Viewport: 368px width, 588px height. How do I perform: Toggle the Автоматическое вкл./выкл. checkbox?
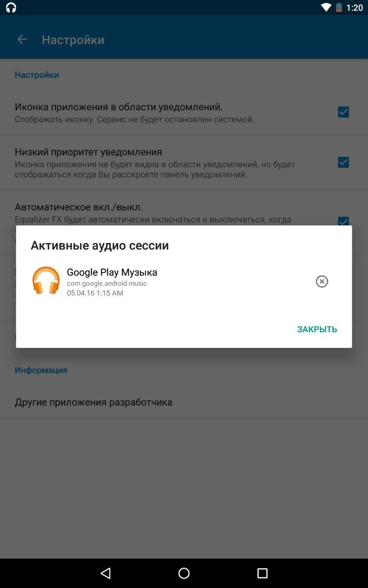pyautogui.click(x=343, y=221)
